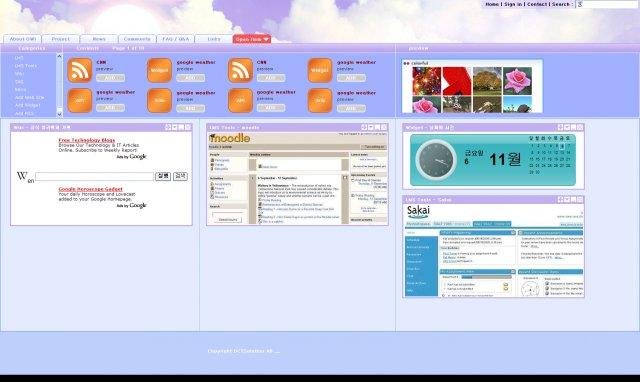640x382 pixels.
Task: Click the 'Sign in' link
Action: pyautogui.click(x=513, y=4)
